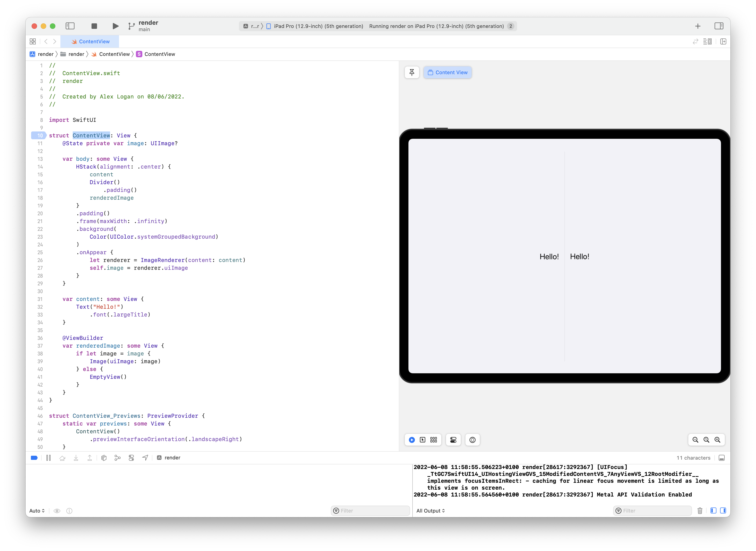
Task: Open the All Output dropdown
Action: pos(430,511)
